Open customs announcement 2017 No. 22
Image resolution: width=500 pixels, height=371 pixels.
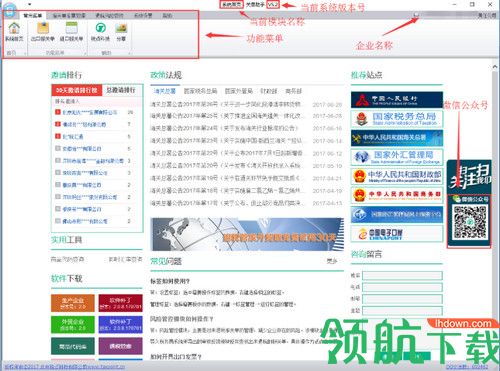tap(226, 153)
